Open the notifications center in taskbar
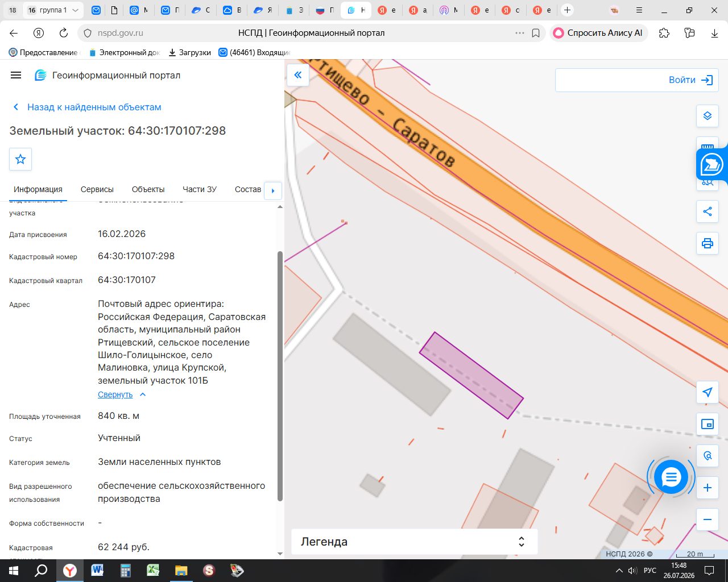This screenshot has width=728, height=582. (709, 570)
